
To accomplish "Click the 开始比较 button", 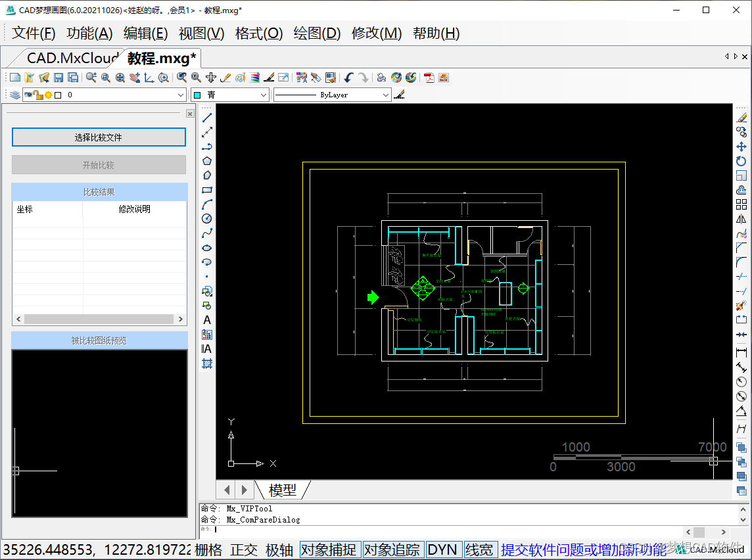I will click(x=99, y=165).
